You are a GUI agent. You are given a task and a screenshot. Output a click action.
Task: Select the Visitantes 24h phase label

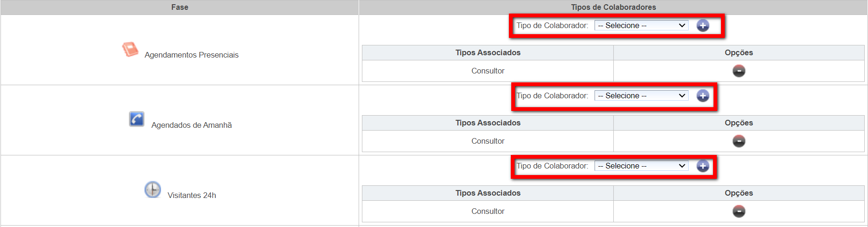pyautogui.click(x=192, y=196)
